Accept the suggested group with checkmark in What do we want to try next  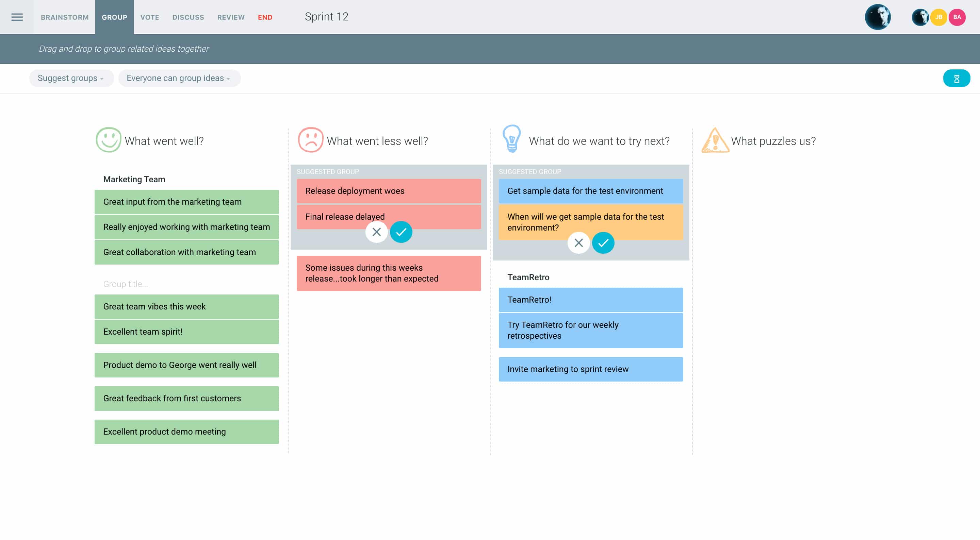(603, 242)
